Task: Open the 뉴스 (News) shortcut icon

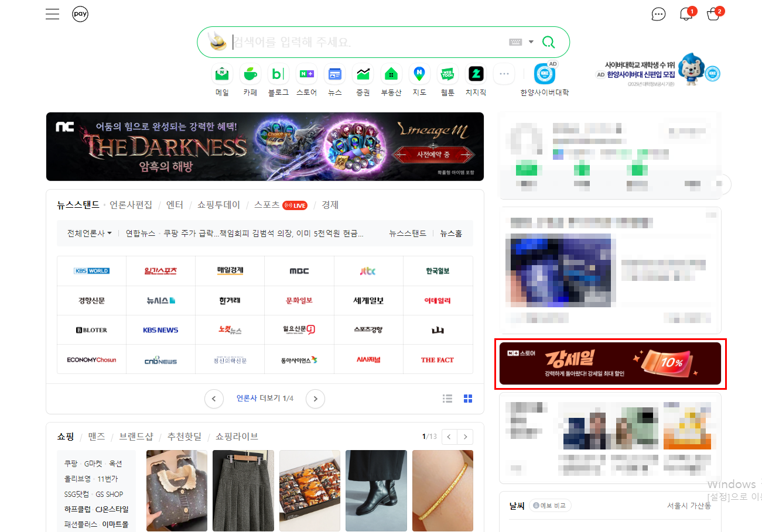Action: (x=334, y=74)
